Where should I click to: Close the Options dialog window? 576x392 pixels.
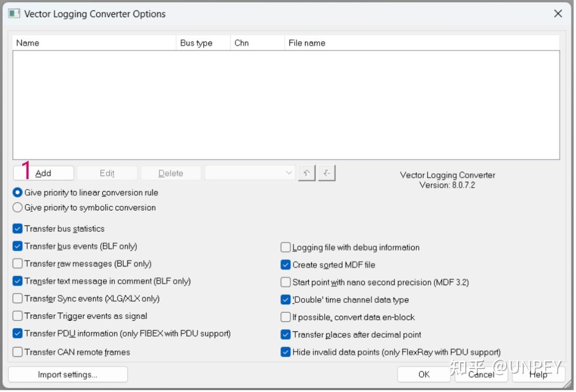pos(558,14)
